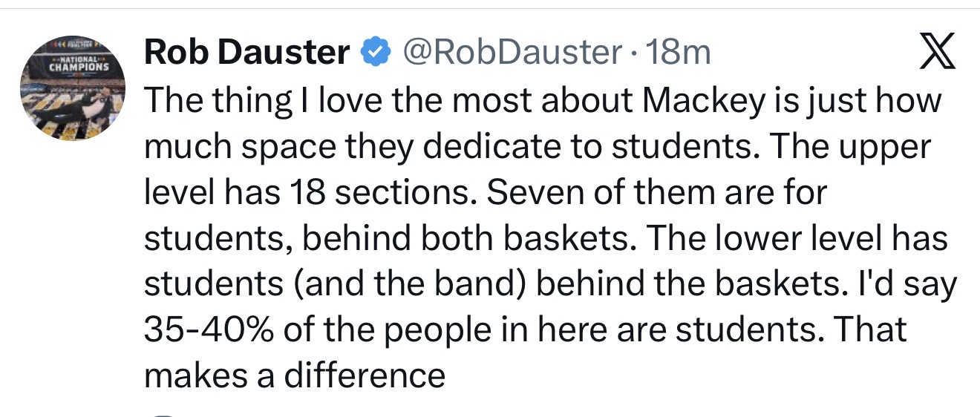This screenshot has width=980, height=417.
Task: Open the @RobDauster handle link
Action: (512, 53)
